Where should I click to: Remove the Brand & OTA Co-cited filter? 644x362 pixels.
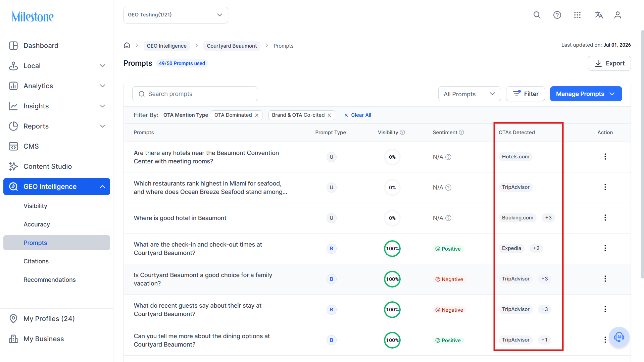[329, 115]
